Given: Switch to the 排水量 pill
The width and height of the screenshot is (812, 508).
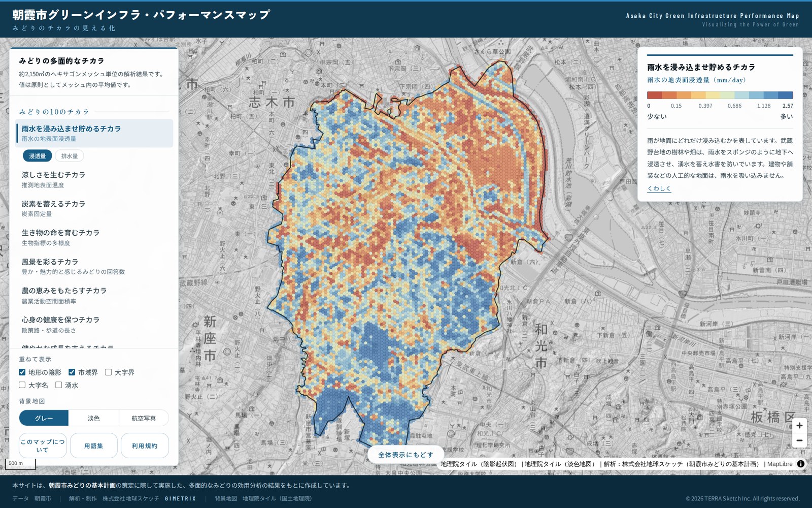Looking at the screenshot, I should tap(70, 156).
